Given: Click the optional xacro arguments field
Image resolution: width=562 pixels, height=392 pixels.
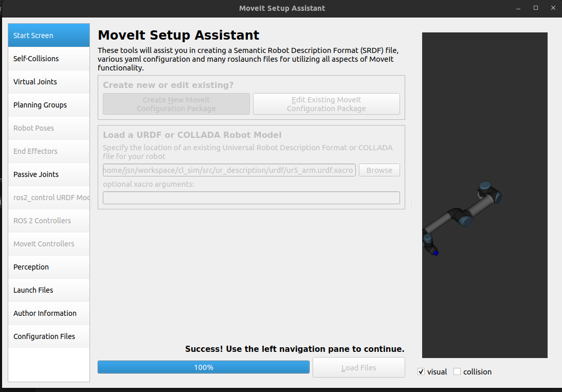Looking at the screenshot, I should point(251,198).
